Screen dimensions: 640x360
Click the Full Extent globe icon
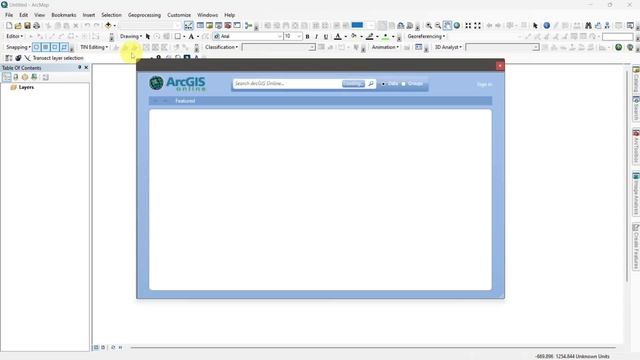coord(457,26)
